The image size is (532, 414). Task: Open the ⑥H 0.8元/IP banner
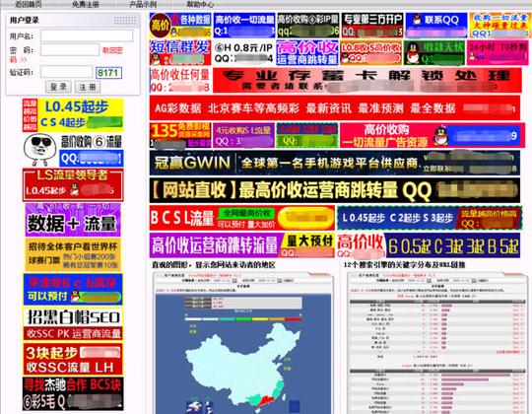click(x=243, y=52)
